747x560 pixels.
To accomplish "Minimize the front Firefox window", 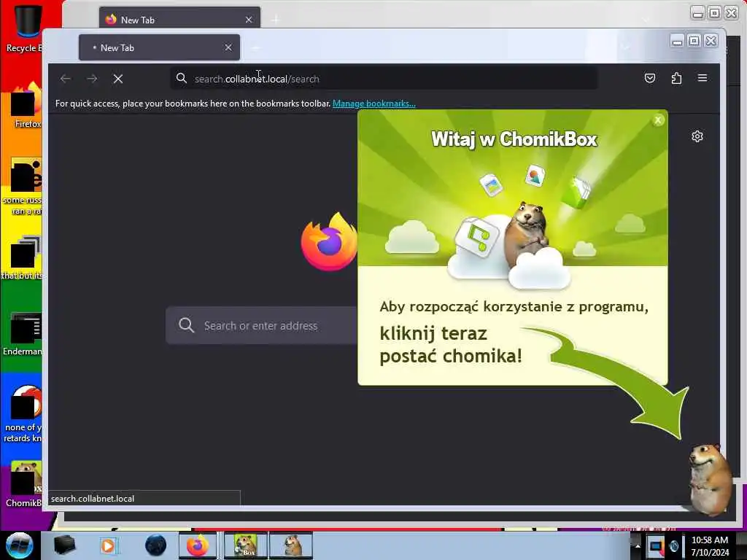I will [677, 42].
